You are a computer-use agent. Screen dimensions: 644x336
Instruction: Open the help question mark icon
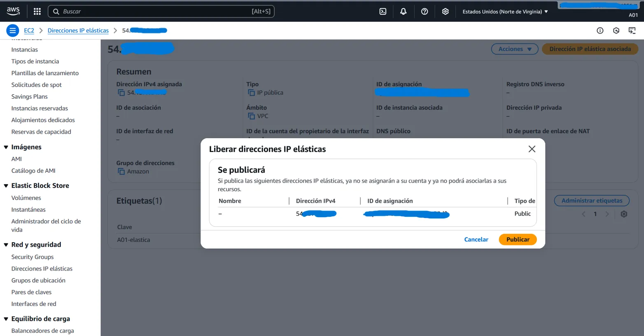pos(424,12)
